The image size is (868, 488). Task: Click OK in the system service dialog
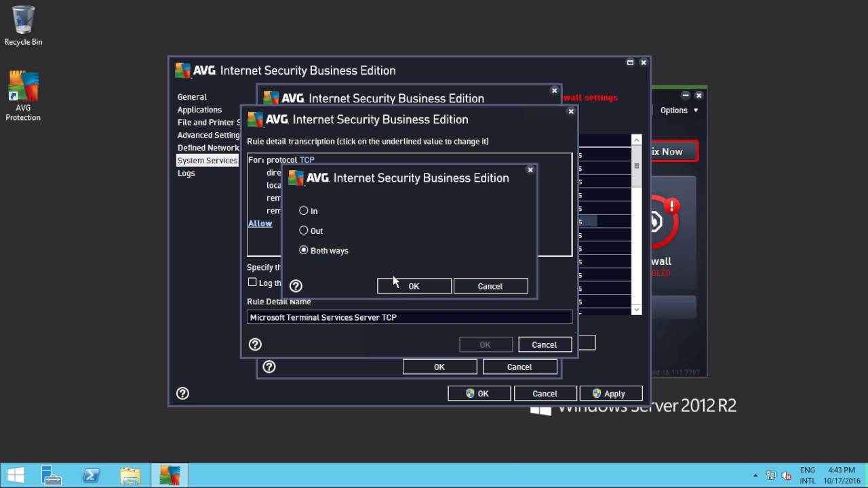point(439,367)
